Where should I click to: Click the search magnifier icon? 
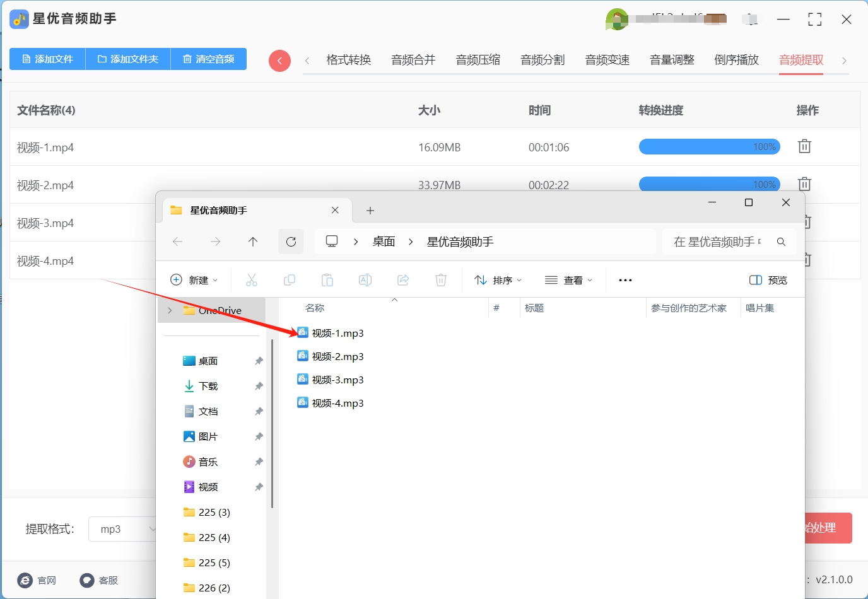tap(781, 241)
